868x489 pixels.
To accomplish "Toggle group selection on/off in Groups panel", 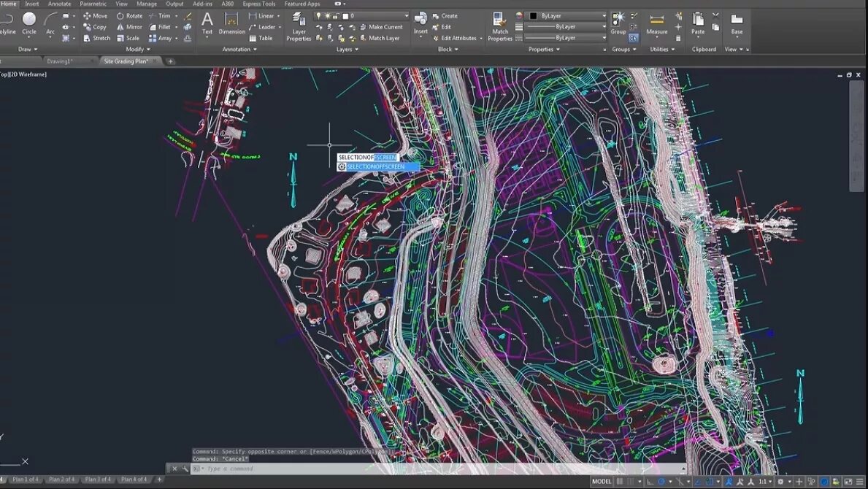I will tap(633, 38).
